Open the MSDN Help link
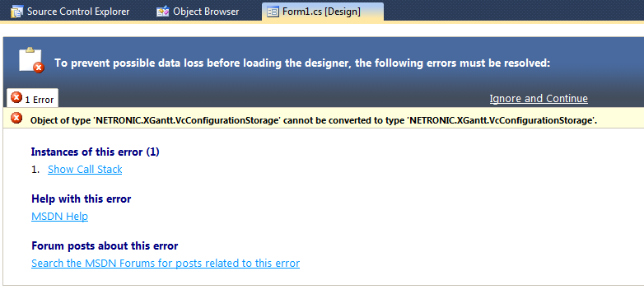 [59, 217]
